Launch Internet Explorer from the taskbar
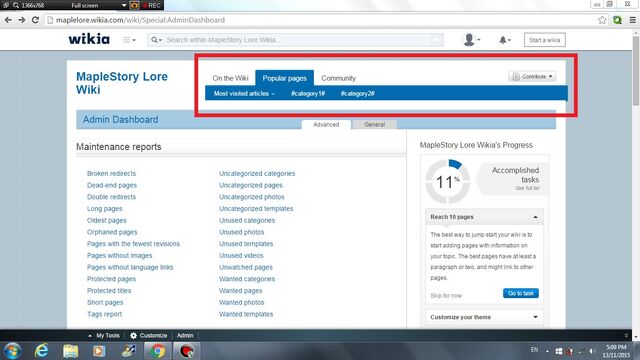 coord(41,351)
